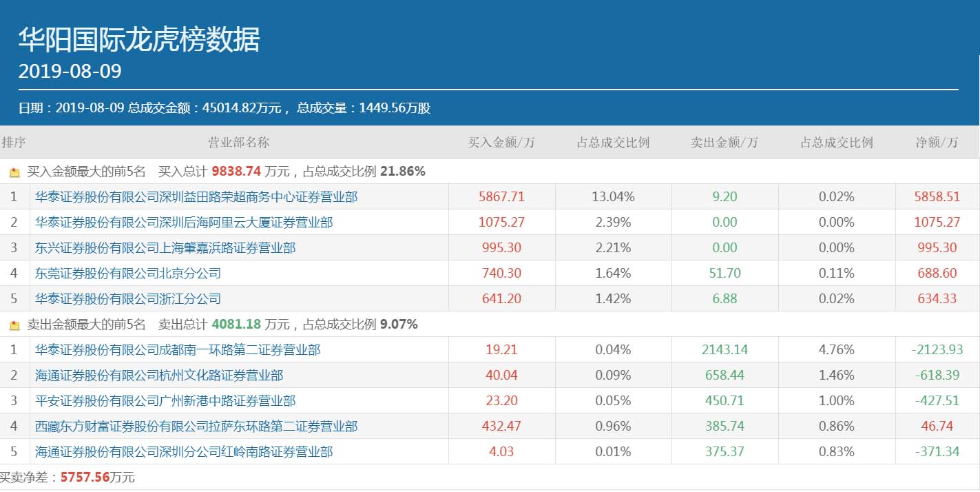Click the 营业部名称 column header
This screenshot has height=492, width=980.
(239, 143)
